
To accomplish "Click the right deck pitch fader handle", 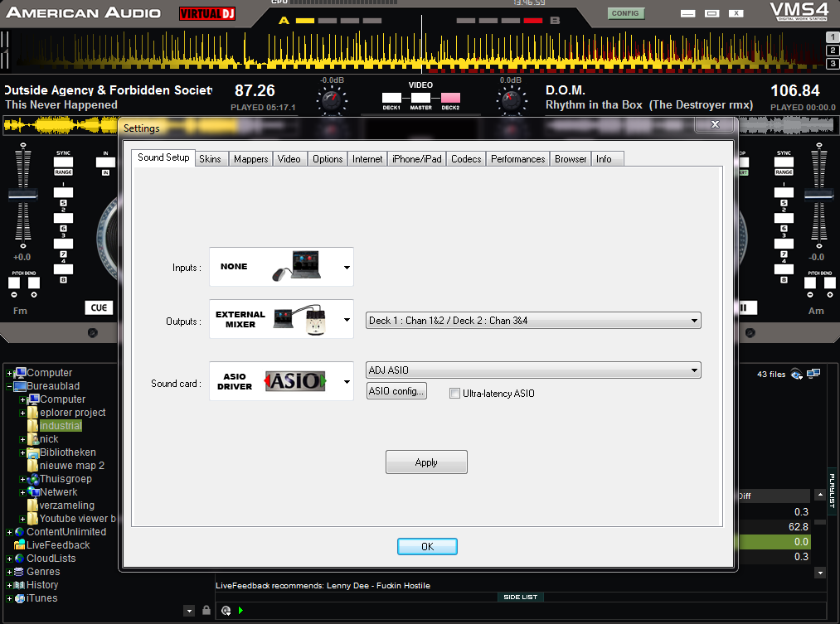I will [818, 194].
